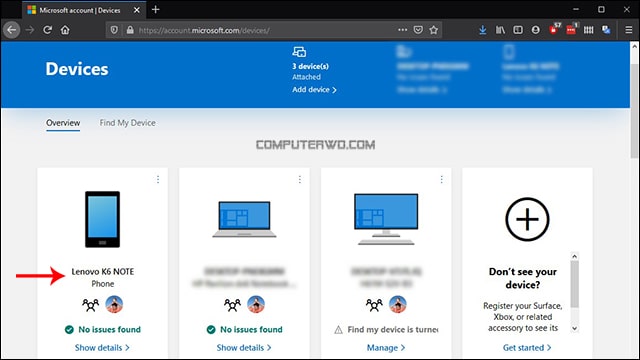Image resolution: width=640 pixels, height=360 pixels.
Task: Click the Find my device is turned warning
Action: (x=387, y=329)
